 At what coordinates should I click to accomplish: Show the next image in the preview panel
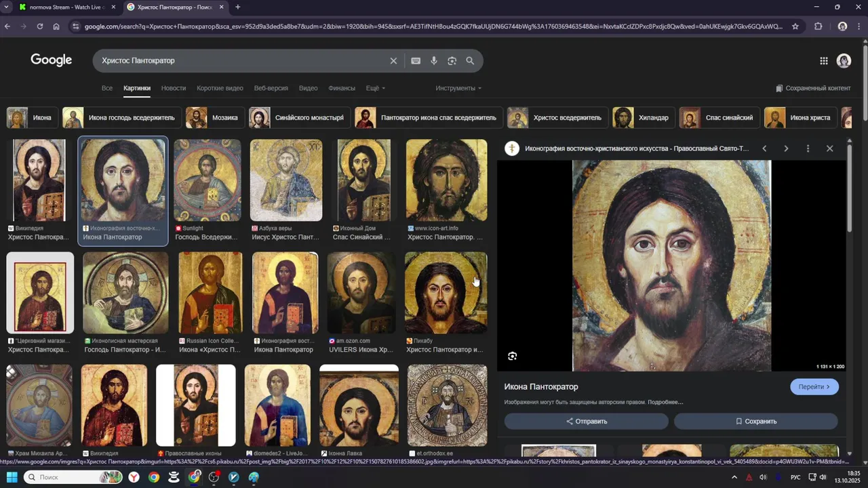click(x=786, y=148)
